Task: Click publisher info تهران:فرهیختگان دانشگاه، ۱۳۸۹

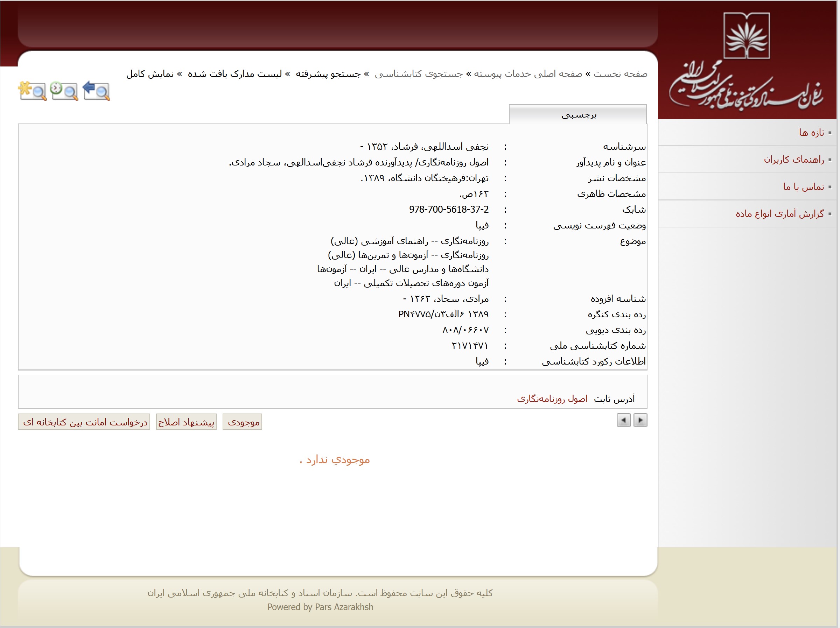Action: click(425, 178)
